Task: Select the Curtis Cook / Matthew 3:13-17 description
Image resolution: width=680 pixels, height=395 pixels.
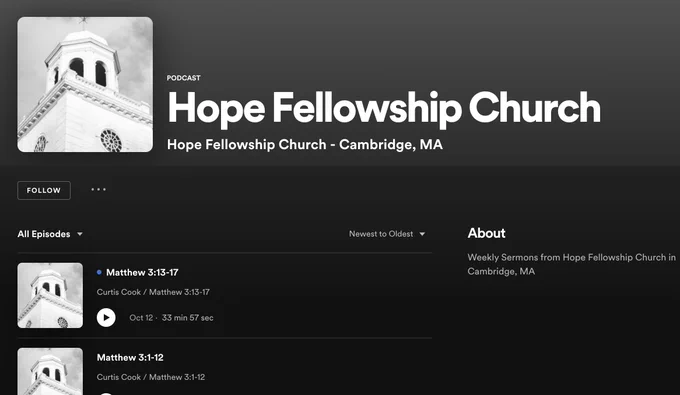Action: 153,292
